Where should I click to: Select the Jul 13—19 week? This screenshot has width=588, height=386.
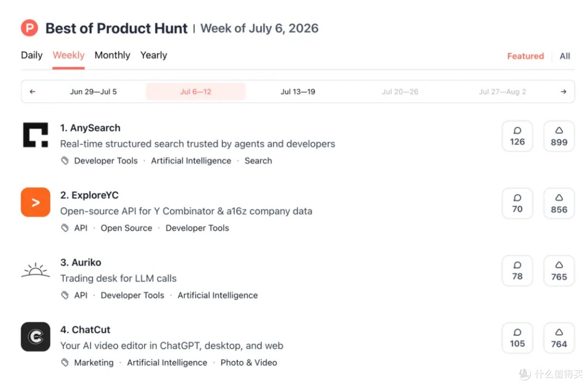[x=298, y=91]
